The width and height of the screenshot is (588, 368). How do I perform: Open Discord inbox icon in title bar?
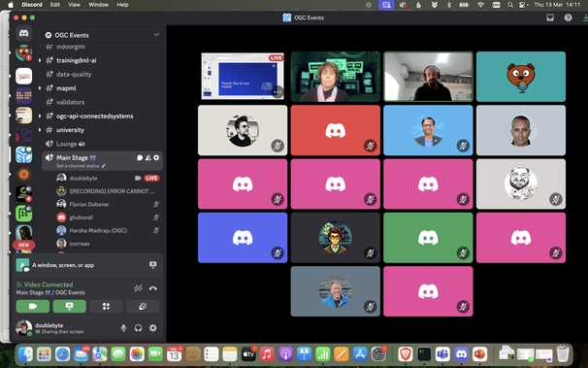pyautogui.click(x=550, y=17)
